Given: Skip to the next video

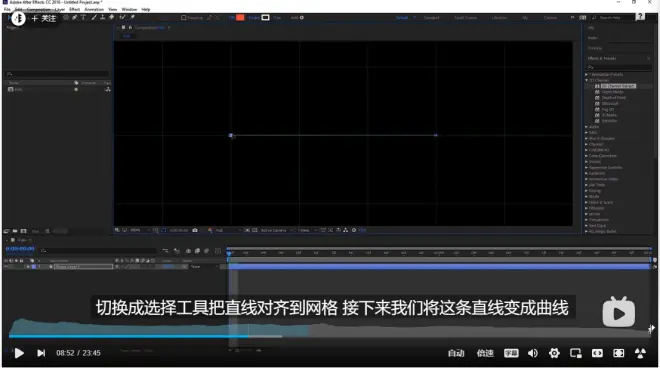Looking at the screenshot, I should [41, 353].
